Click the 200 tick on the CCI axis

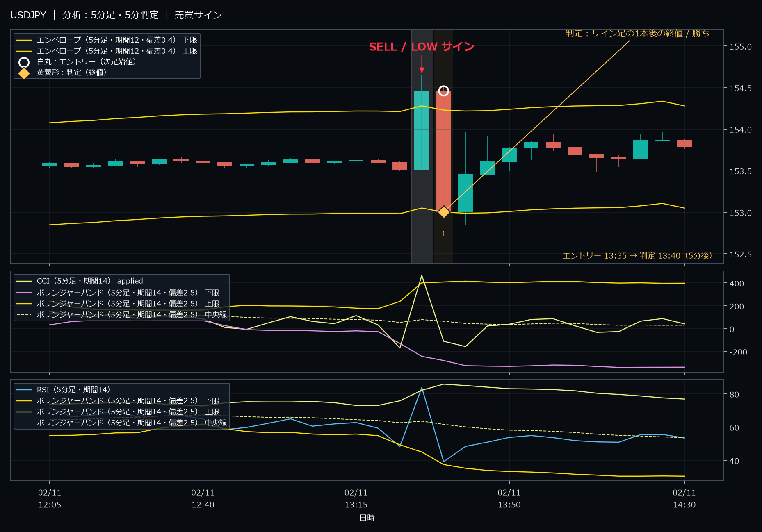[x=737, y=307]
